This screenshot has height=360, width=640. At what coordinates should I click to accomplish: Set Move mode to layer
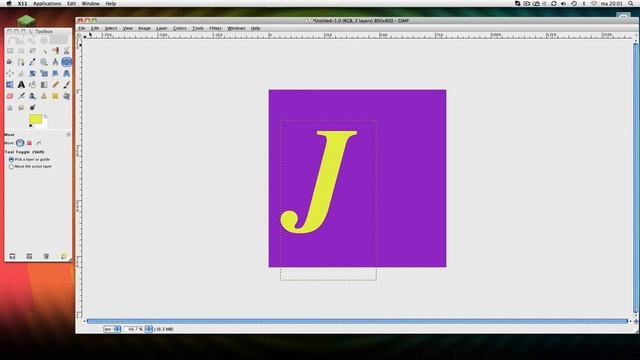(20, 143)
